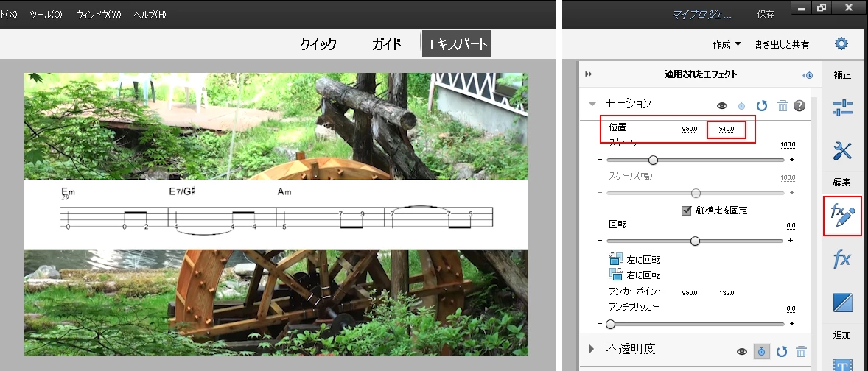Switch to クイック mode
The height and width of the screenshot is (371, 868).
(318, 44)
